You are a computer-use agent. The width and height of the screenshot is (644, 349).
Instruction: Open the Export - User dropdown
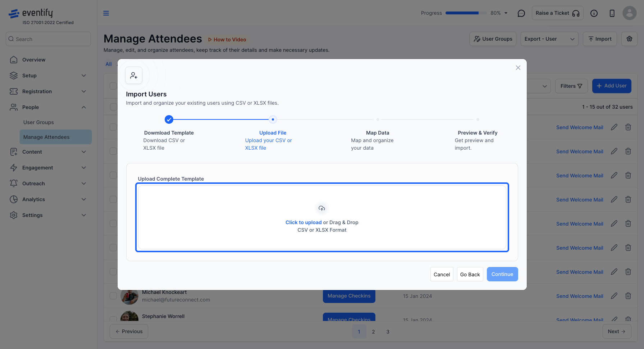click(549, 39)
